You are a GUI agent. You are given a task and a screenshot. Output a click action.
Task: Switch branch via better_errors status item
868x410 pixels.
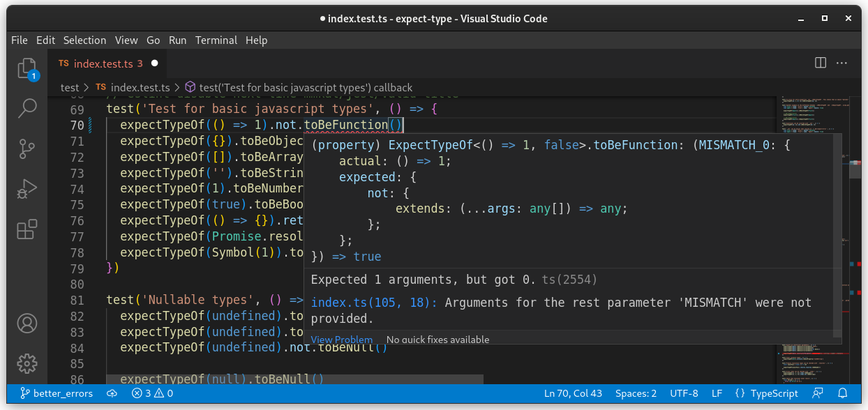(x=57, y=393)
